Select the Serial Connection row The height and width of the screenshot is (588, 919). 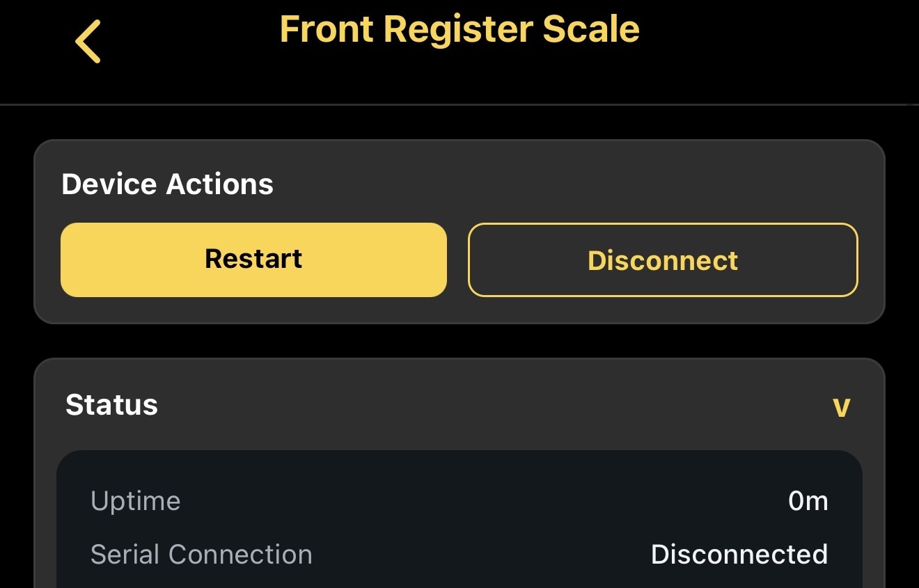tap(459, 554)
